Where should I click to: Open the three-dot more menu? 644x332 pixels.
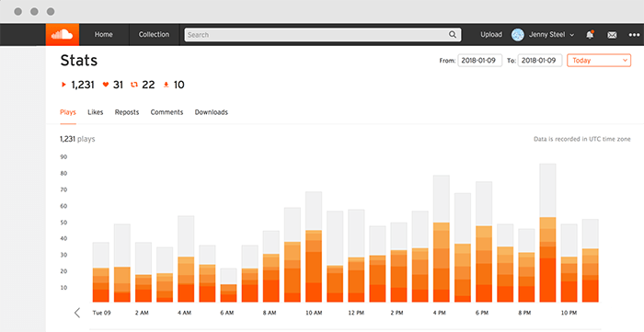(634, 35)
